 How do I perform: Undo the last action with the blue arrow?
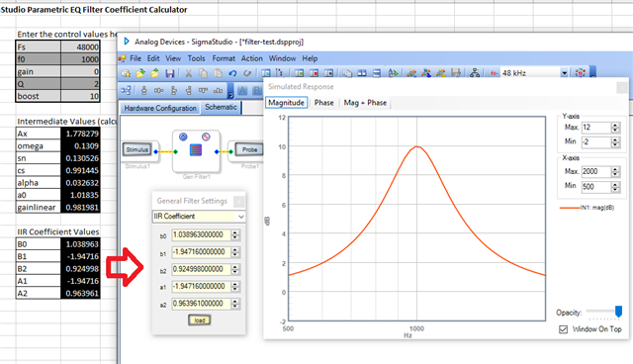pos(232,73)
